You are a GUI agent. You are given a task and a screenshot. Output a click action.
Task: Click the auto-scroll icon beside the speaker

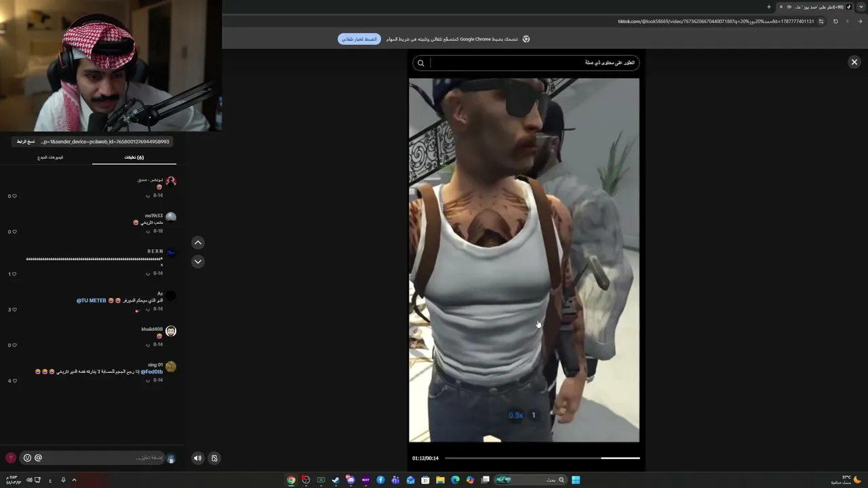214,458
